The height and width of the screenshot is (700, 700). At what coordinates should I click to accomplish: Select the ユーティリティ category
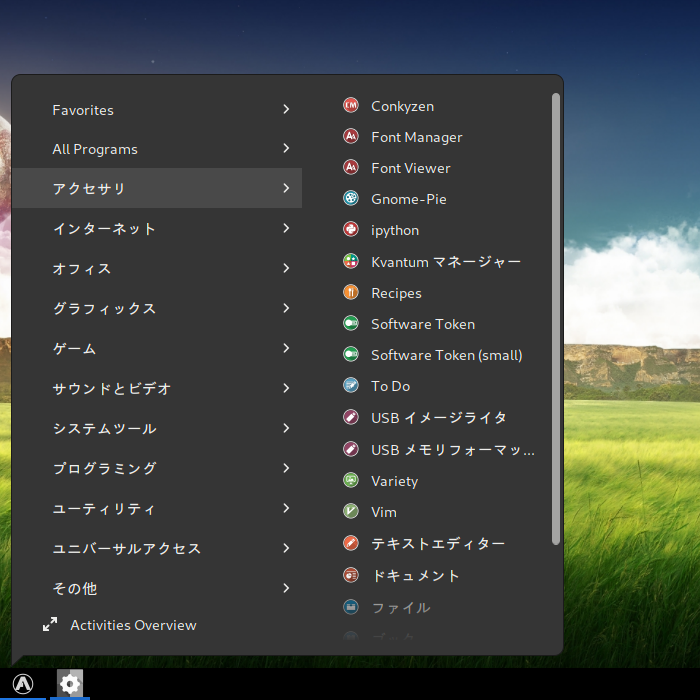157,508
